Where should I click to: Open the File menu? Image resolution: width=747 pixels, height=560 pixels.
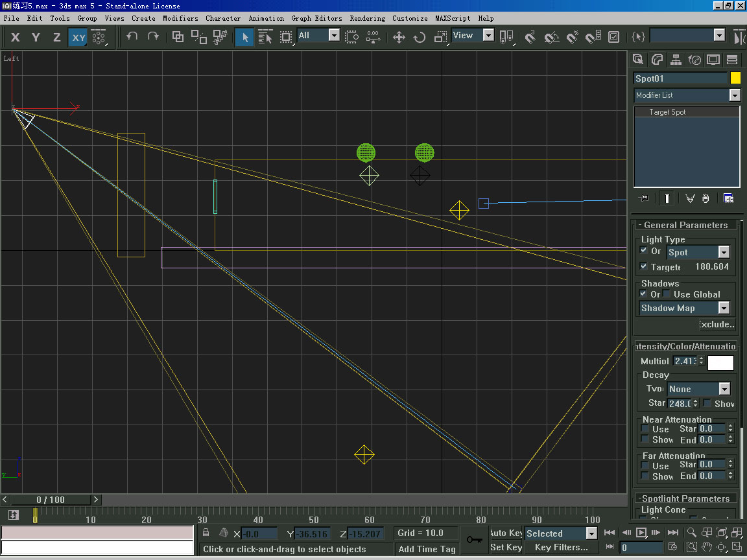tap(12, 18)
